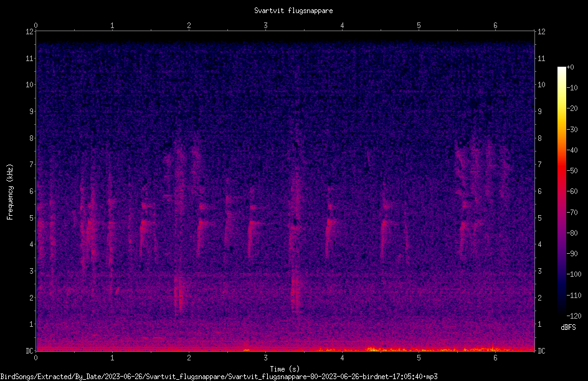Click the top time axis "1" tick label
Image resolution: width=588 pixels, height=381 pixels.
point(112,26)
